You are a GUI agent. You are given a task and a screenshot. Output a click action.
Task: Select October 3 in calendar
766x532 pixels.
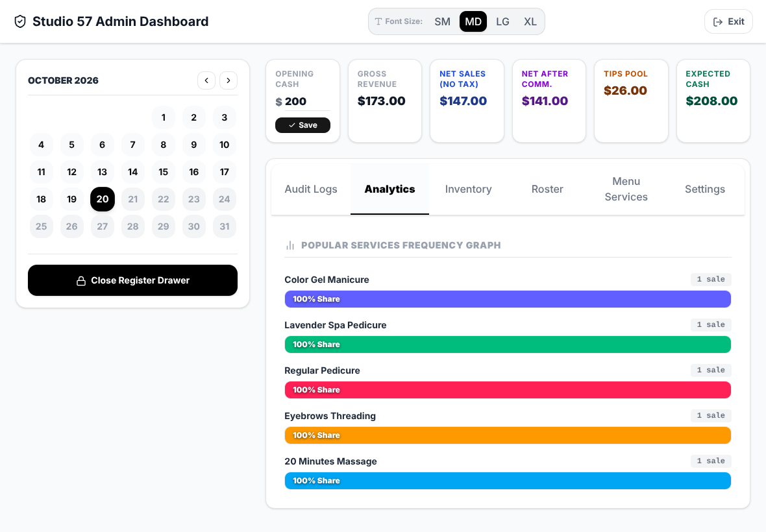tap(225, 117)
